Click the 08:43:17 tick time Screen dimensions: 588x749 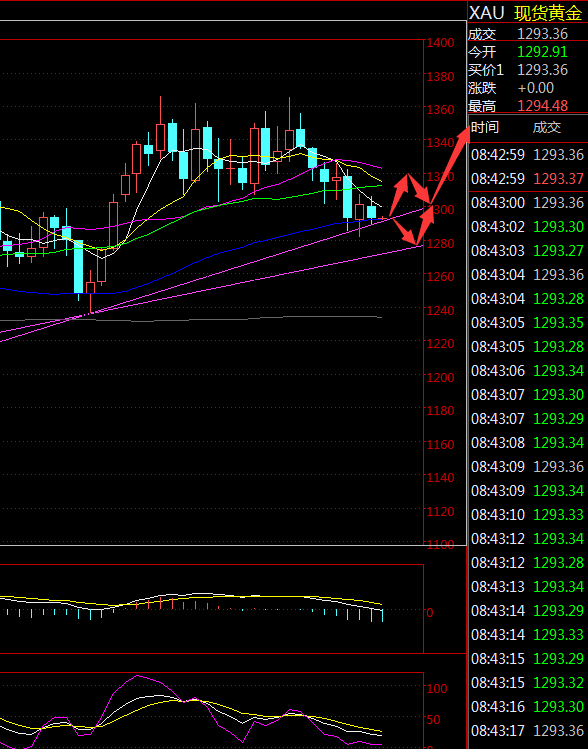498,730
